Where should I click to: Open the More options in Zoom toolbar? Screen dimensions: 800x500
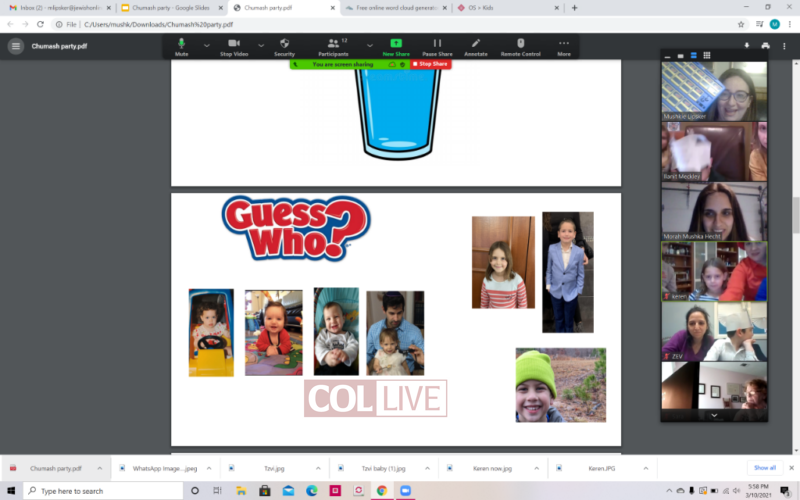coord(564,44)
